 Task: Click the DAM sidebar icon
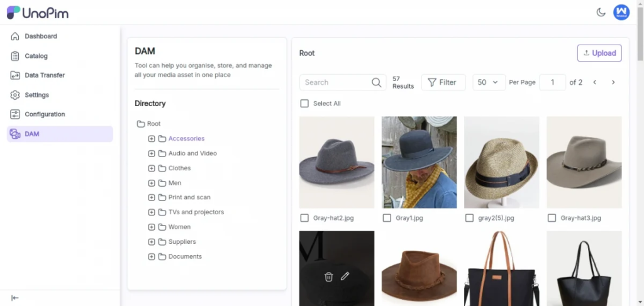pos(15,134)
